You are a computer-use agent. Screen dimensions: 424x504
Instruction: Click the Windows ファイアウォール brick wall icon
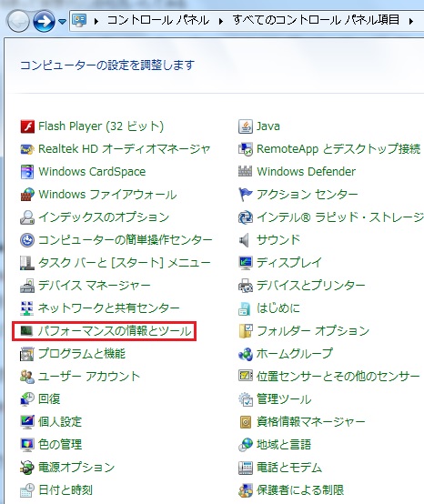tap(27, 195)
